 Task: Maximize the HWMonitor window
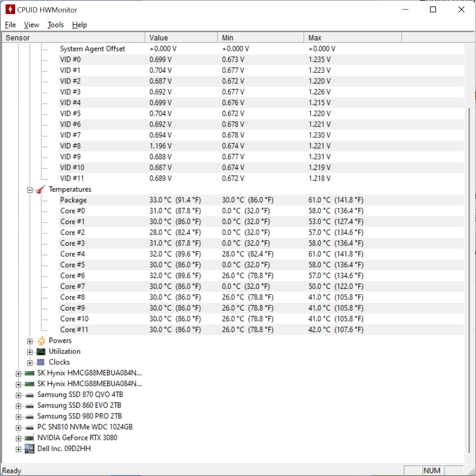tap(433, 10)
